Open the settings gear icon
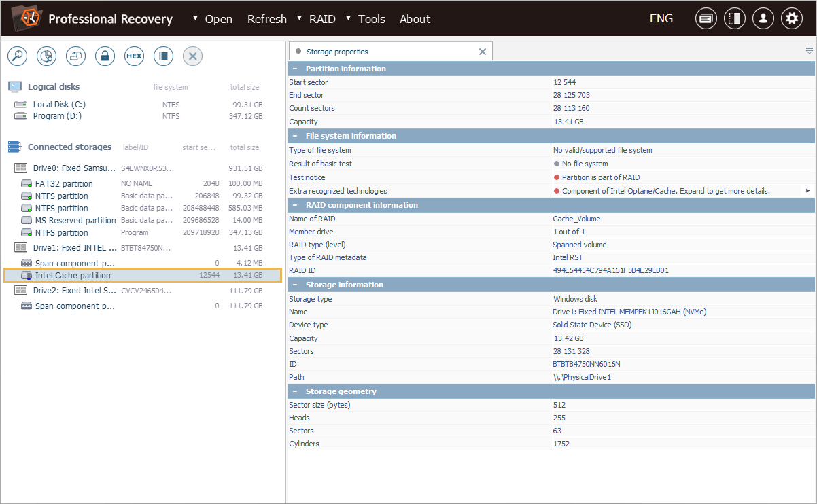 [791, 19]
